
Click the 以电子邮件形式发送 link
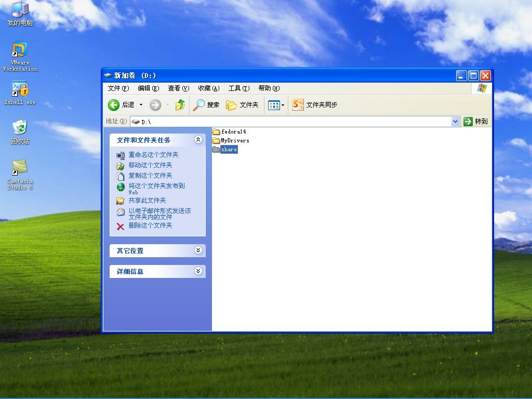coord(160,214)
